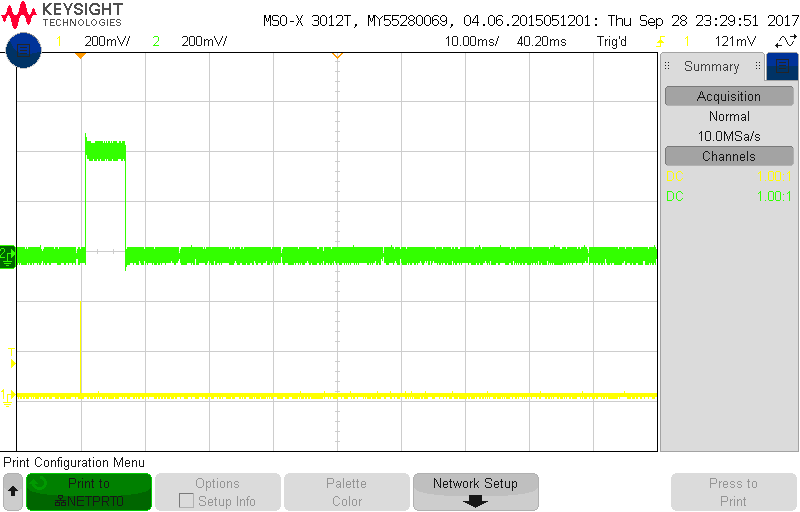Toggle channel 2 via its 200mV/ label

click(x=204, y=41)
